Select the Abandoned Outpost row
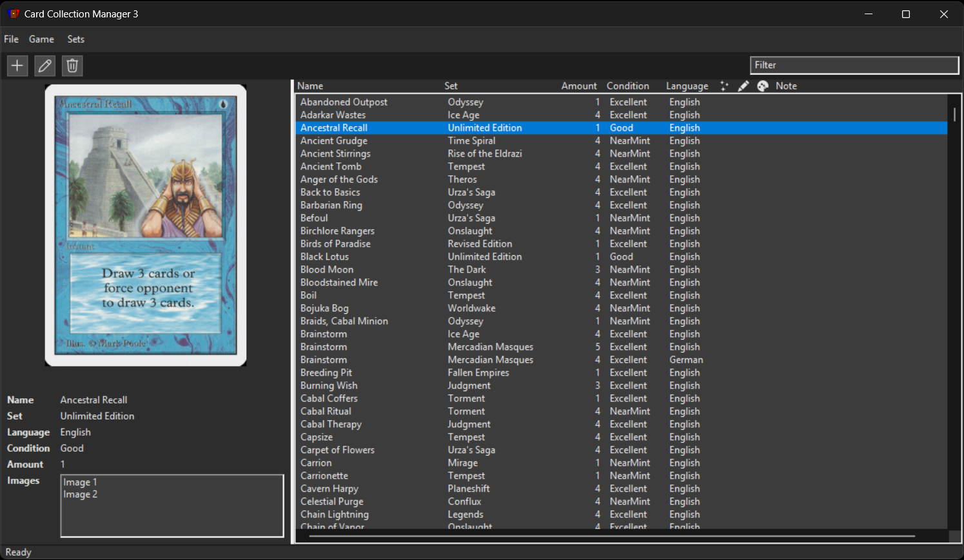964x560 pixels. (x=622, y=102)
